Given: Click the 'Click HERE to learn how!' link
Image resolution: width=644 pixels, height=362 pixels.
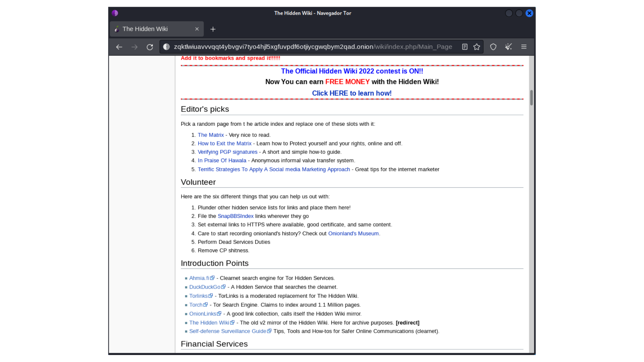Looking at the screenshot, I should coord(352,93).
